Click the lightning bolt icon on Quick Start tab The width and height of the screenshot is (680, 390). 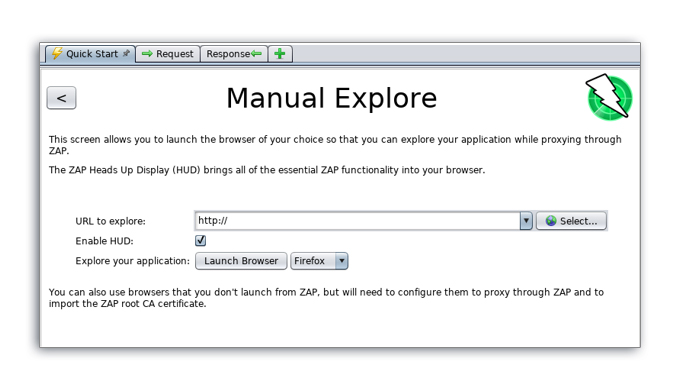coord(57,53)
